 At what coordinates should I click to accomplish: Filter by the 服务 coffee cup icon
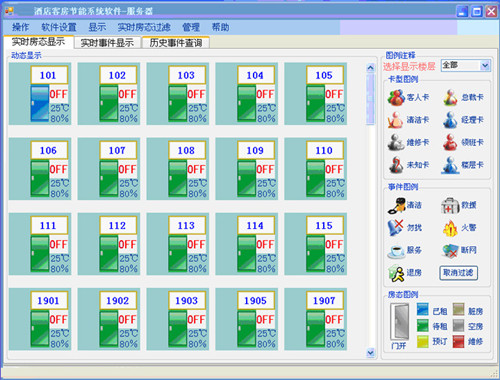tap(396, 251)
